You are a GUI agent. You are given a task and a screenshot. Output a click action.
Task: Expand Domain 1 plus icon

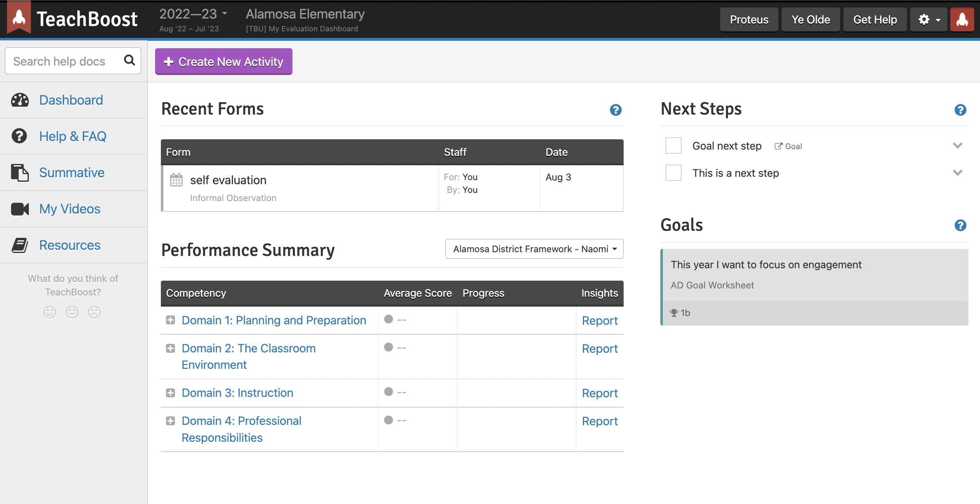click(x=170, y=320)
